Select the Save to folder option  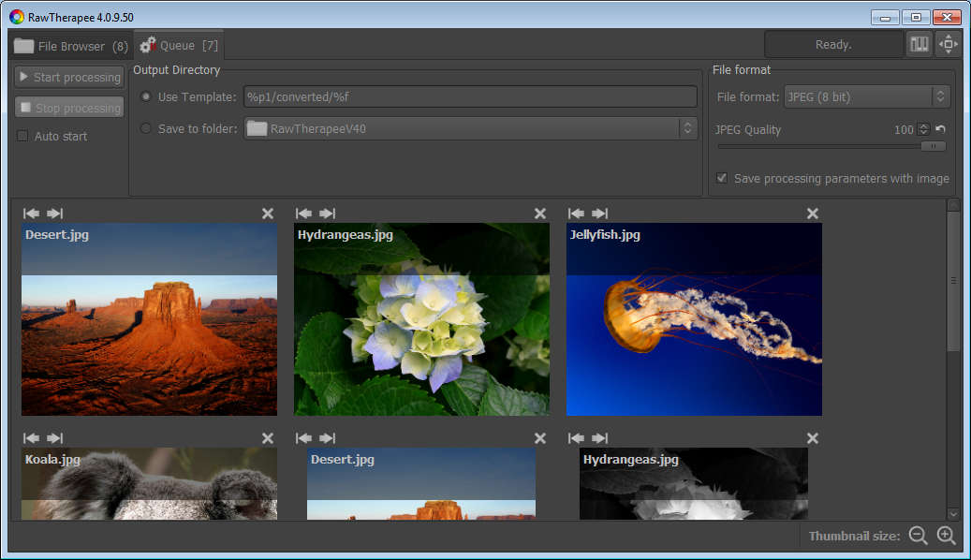146,129
